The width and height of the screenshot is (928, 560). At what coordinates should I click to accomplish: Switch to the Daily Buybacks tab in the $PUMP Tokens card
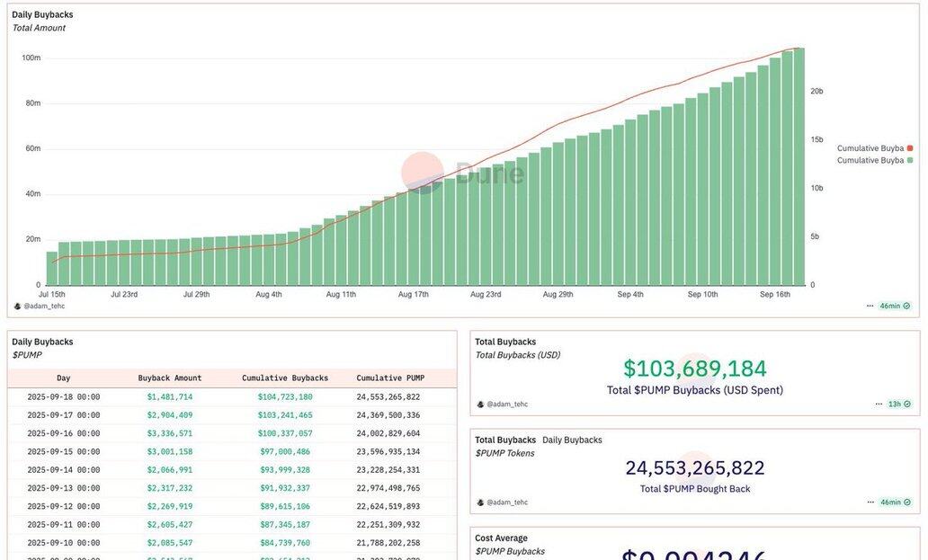572,440
